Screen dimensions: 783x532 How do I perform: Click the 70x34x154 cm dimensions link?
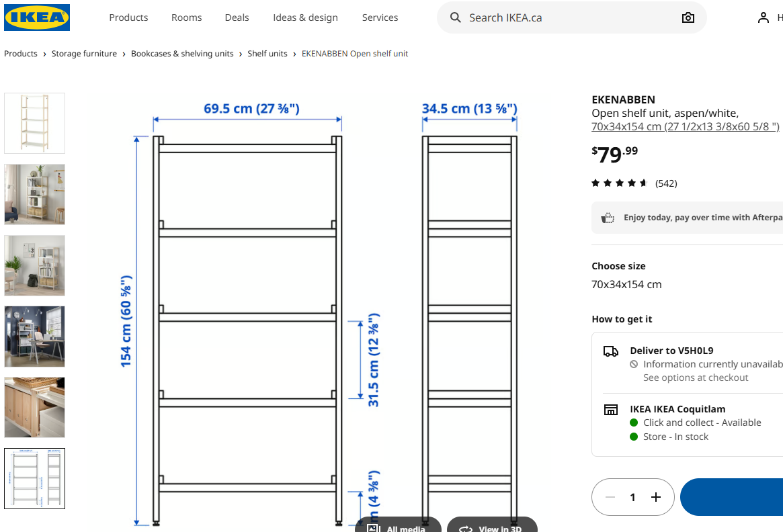pos(685,126)
